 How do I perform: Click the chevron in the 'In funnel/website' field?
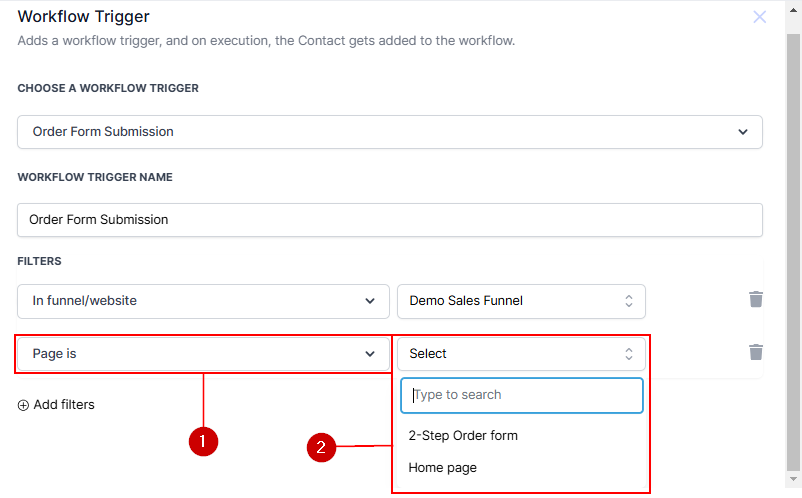[370, 301]
